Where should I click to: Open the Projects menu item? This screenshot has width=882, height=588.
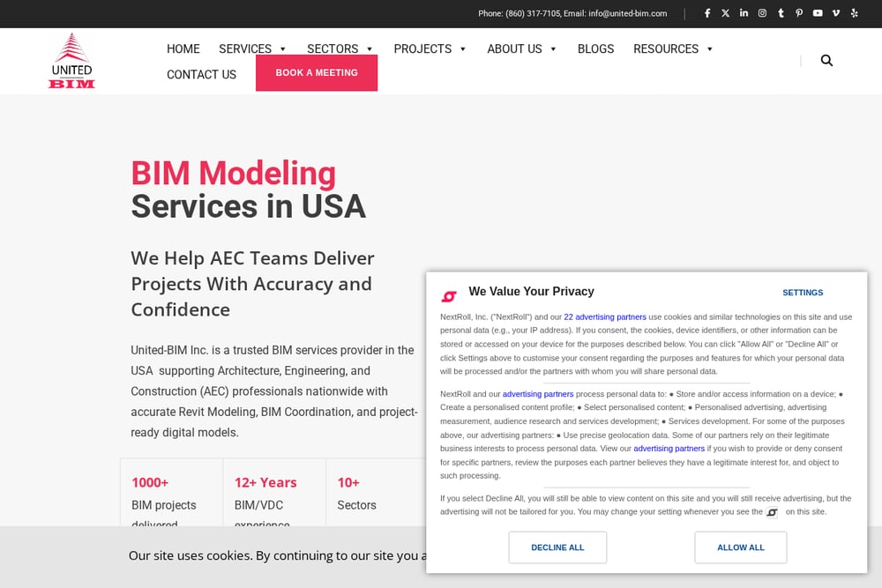tap(422, 48)
